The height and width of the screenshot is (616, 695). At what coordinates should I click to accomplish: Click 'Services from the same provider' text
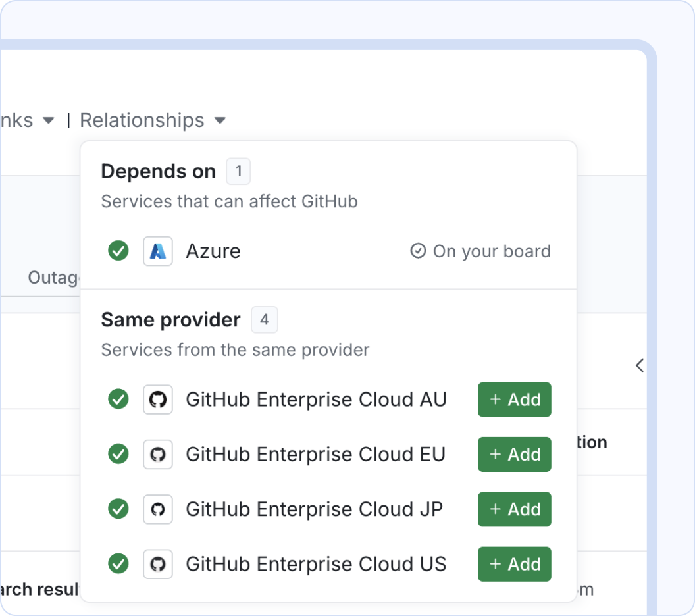(x=235, y=350)
